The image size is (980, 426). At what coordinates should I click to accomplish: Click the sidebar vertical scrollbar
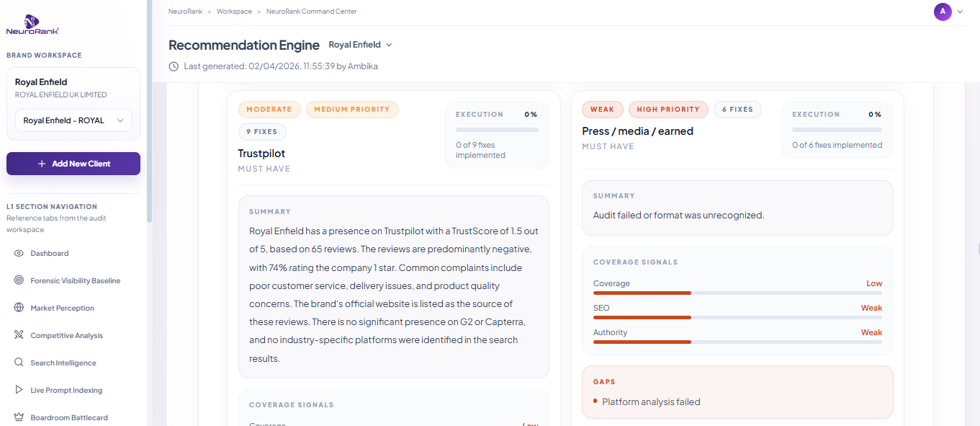pos(150,112)
